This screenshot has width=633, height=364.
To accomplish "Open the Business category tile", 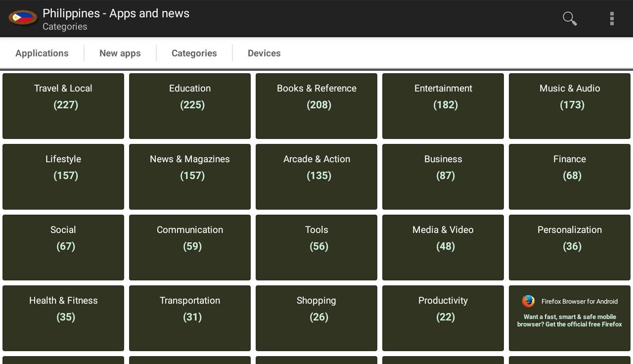I will [443, 177].
